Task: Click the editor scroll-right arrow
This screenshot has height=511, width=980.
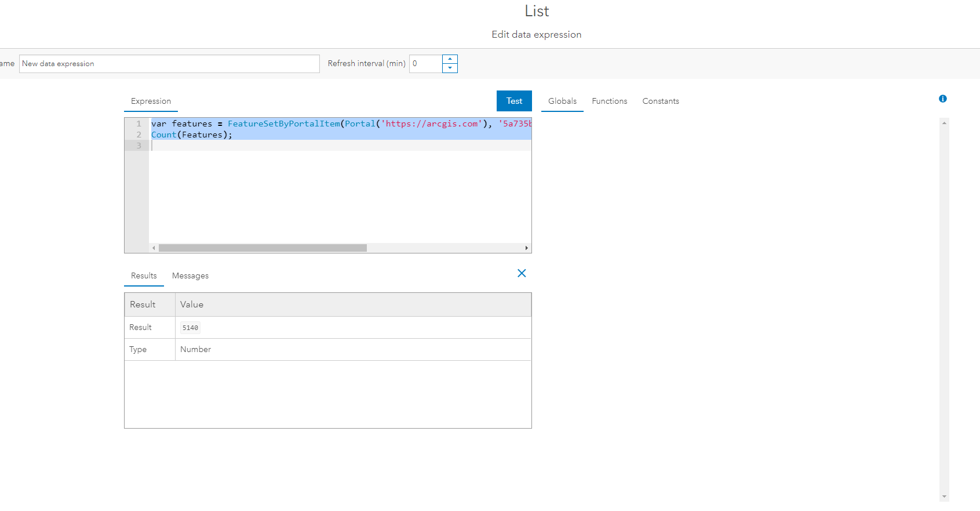Action: click(x=526, y=248)
